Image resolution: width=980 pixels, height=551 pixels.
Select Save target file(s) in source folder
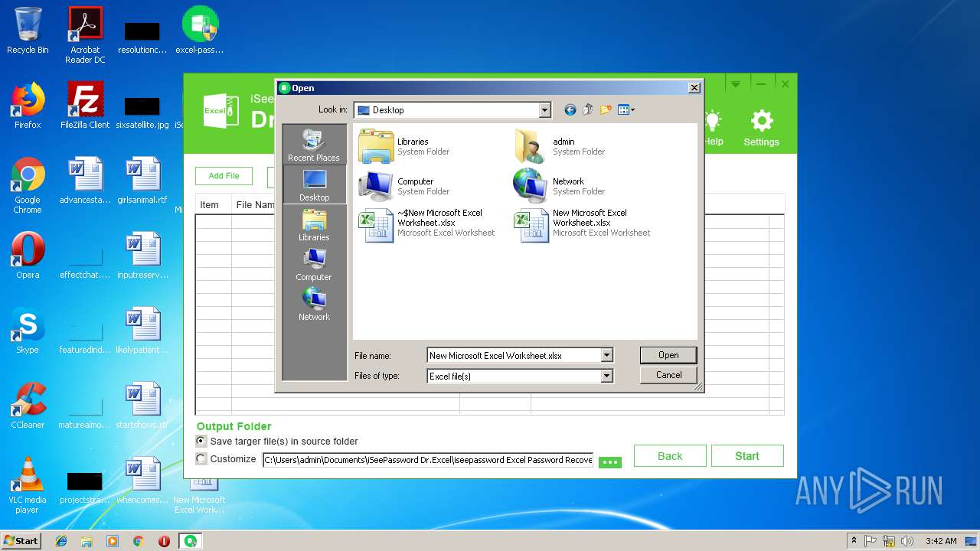[201, 441]
